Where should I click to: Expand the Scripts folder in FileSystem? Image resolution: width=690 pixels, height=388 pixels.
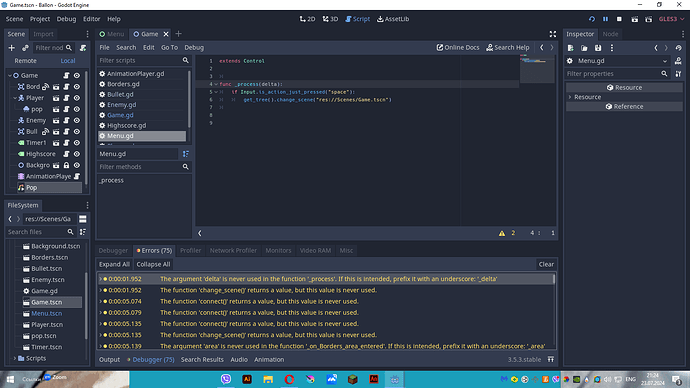[x=15, y=358]
